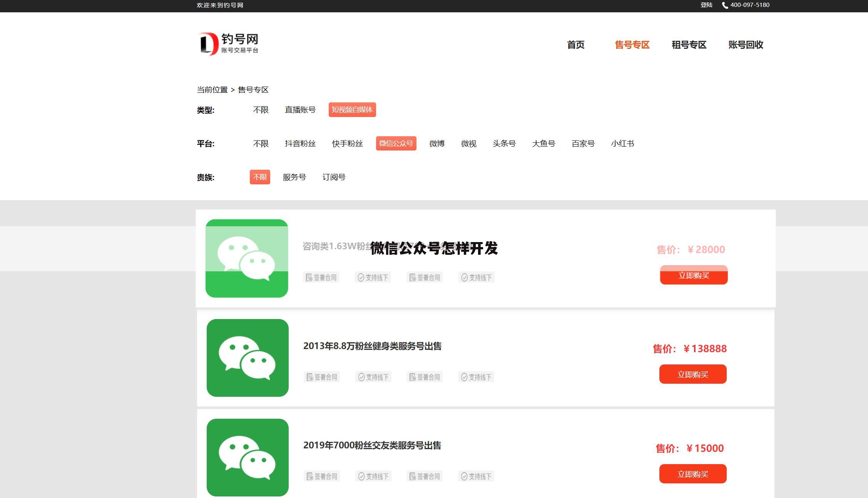The image size is (868, 498).
Task: Select 短视频自媒体 type filter
Action: (352, 110)
